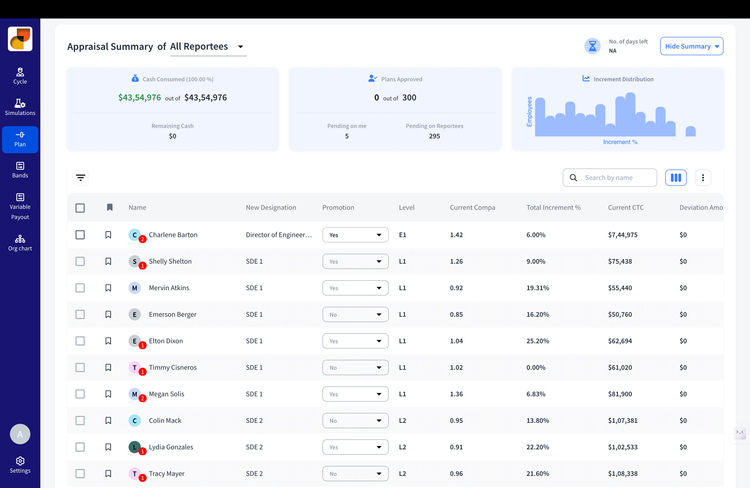This screenshot has height=488, width=750.
Task: Click the filter icon above the table
Action: coord(80,178)
